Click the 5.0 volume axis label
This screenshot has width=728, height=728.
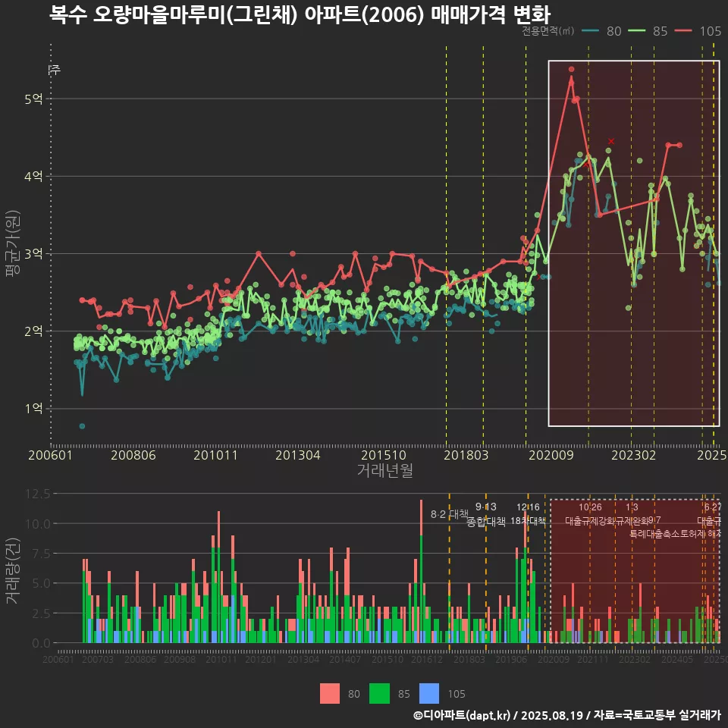click(x=42, y=583)
